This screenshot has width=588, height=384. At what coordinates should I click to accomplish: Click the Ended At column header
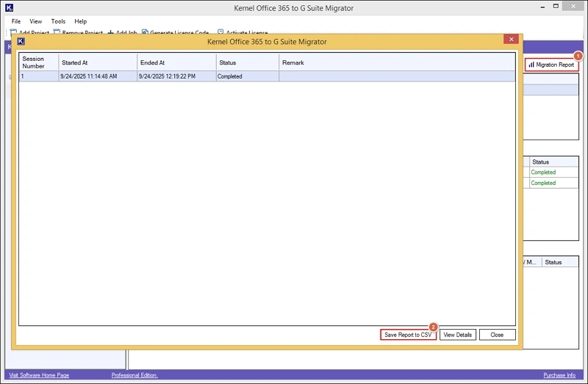click(176, 62)
